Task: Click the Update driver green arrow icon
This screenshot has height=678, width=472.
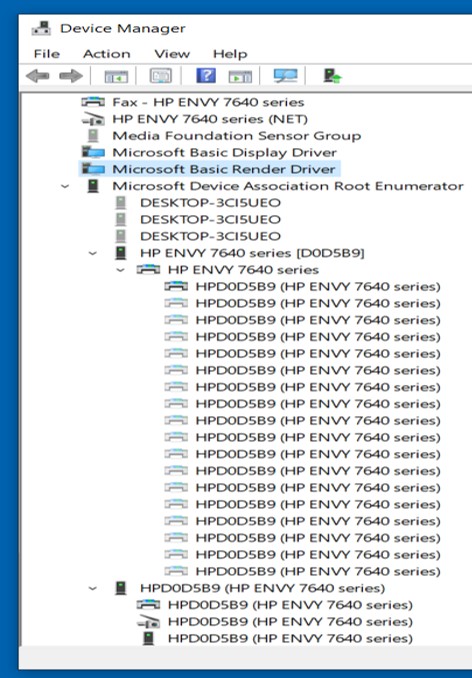Action: (x=332, y=76)
